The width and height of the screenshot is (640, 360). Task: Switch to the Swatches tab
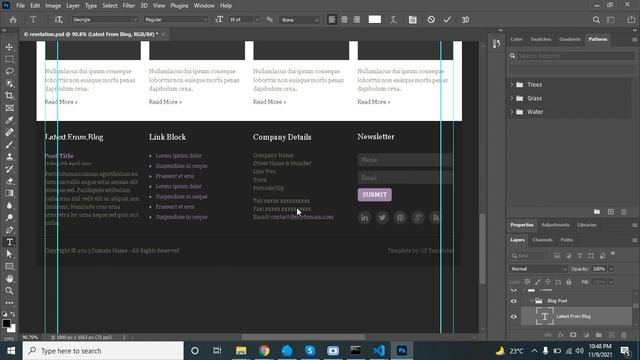tap(541, 39)
